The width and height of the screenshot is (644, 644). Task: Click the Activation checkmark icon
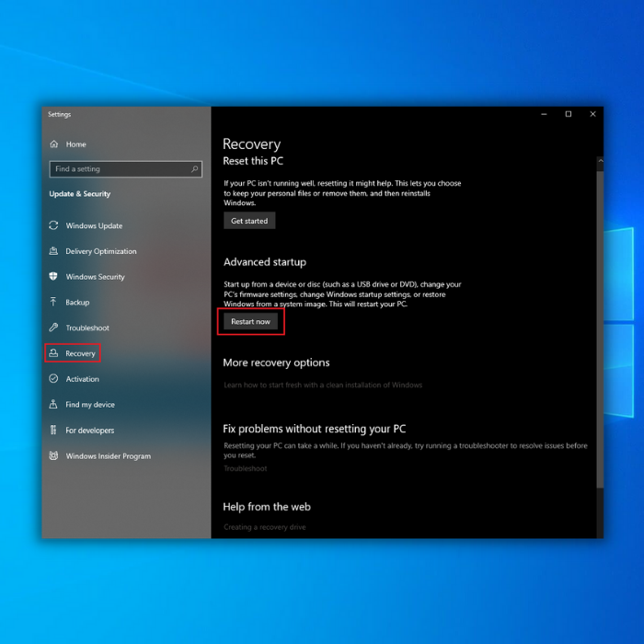[x=53, y=378]
